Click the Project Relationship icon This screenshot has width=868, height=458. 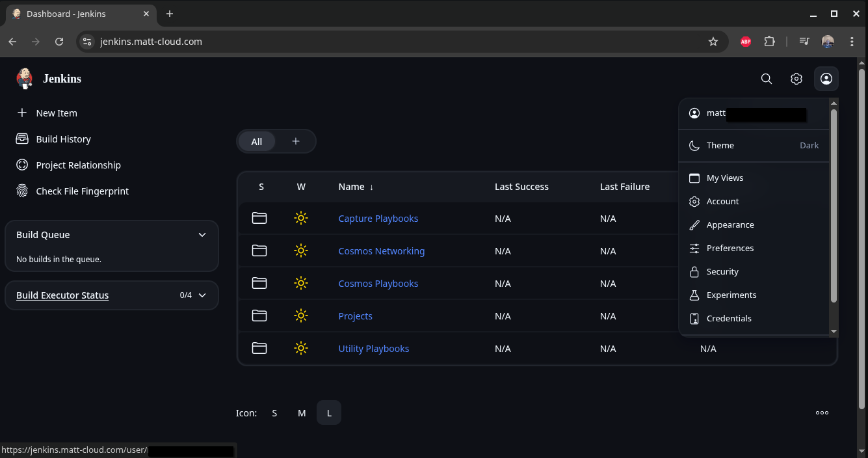(x=22, y=165)
